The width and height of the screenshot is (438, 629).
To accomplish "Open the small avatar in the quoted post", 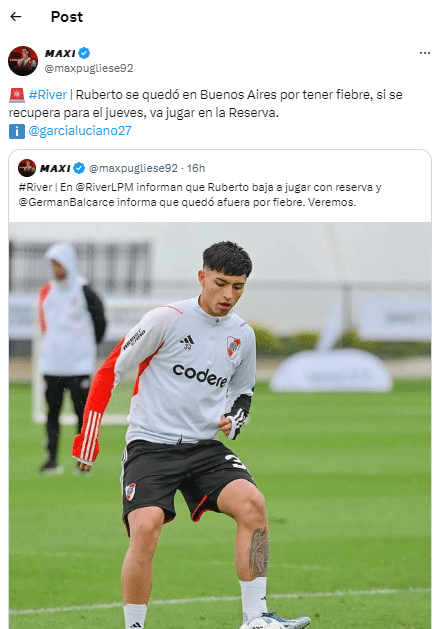I will click(27, 168).
